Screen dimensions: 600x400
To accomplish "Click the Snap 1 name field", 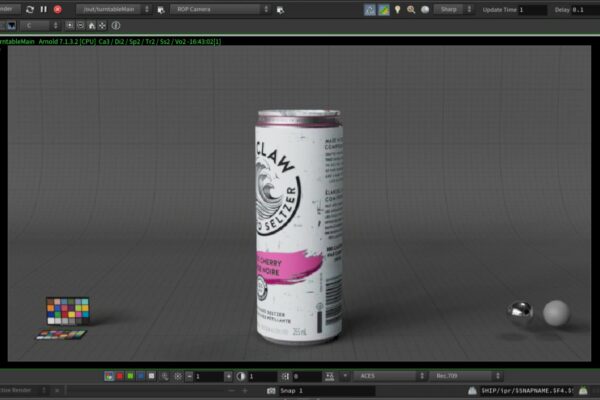I will click(326, 391).
